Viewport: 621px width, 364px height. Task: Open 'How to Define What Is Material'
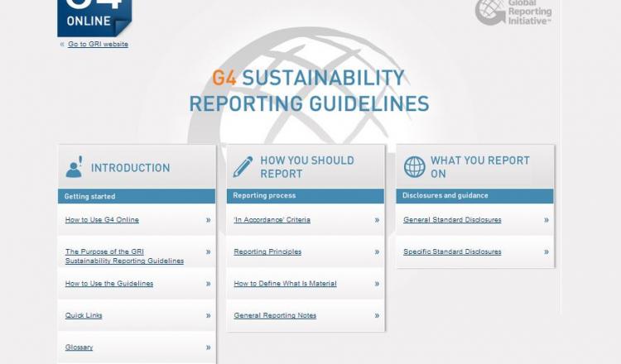[285, 284]
